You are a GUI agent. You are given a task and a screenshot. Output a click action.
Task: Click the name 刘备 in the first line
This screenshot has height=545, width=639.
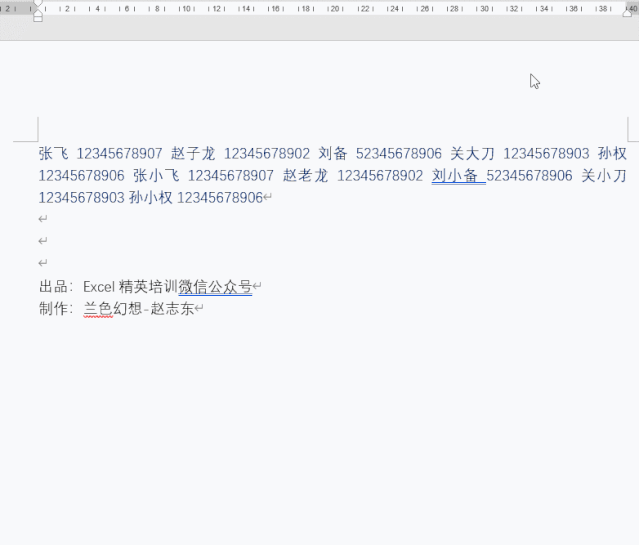click(x=333, y=154)
